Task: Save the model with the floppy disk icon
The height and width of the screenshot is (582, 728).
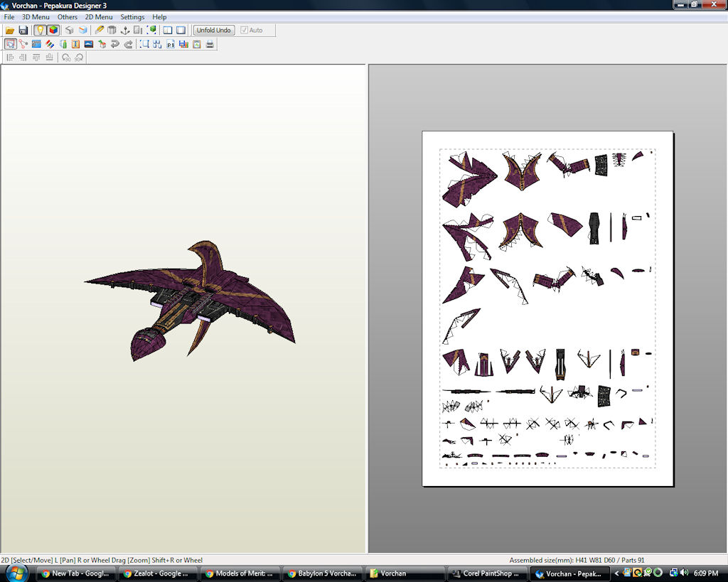Action: pyautogui.click(x=23, y=30)
